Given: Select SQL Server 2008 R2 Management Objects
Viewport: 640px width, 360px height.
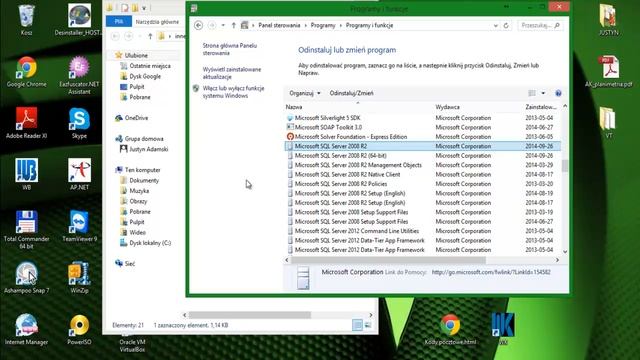Looking at the screenshot, I should [x=422, y=165].
